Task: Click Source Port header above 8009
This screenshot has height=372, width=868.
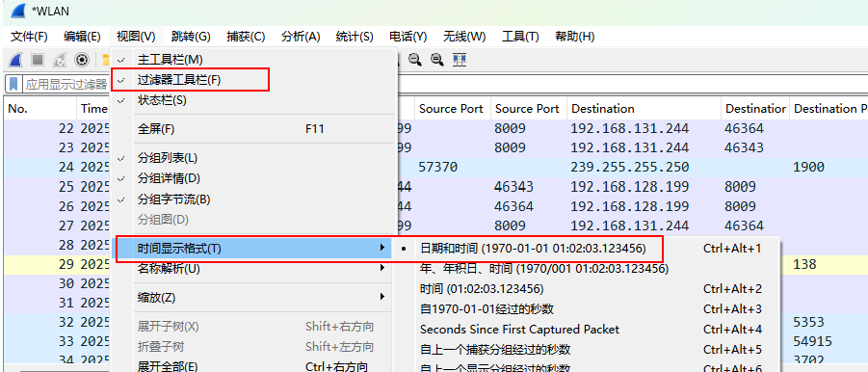Action: pyautogui.click(x=529, y=109)
